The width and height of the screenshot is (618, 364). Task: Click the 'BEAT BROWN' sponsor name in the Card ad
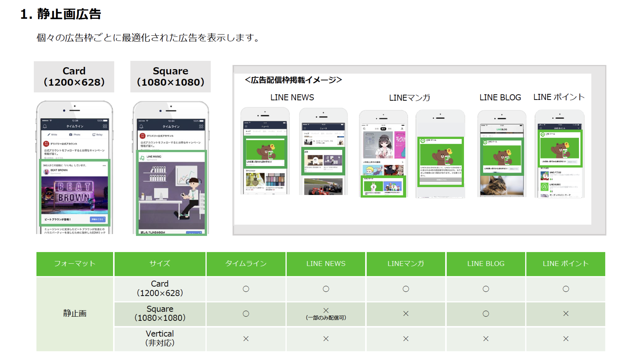[x=59, y=170]
